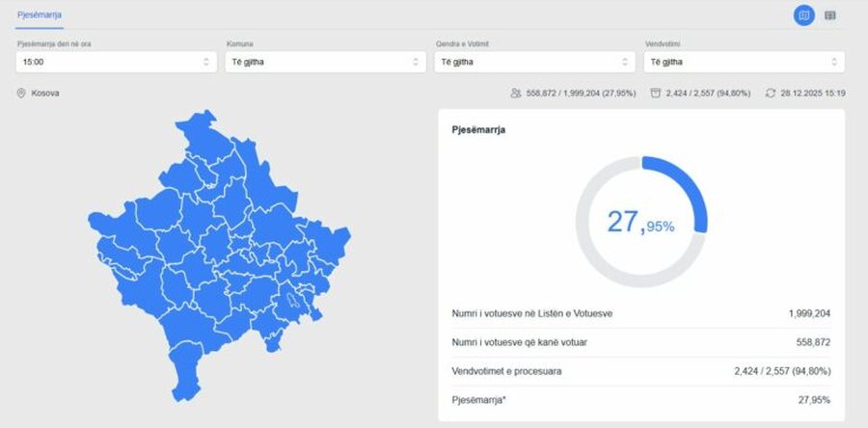The image size is (868, 428).
Task: Click the 558,872 value in the card
Action: click(x=813, y=342)
